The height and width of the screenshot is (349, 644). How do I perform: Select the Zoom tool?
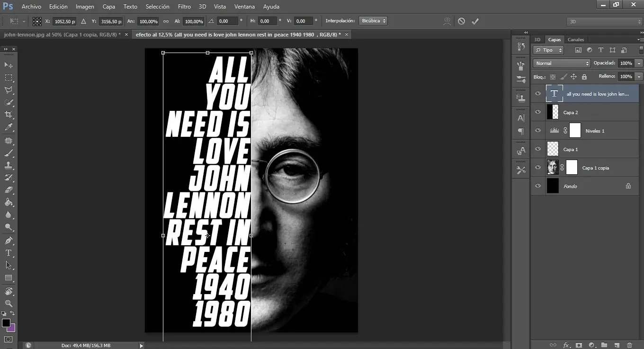coord(9,303)
